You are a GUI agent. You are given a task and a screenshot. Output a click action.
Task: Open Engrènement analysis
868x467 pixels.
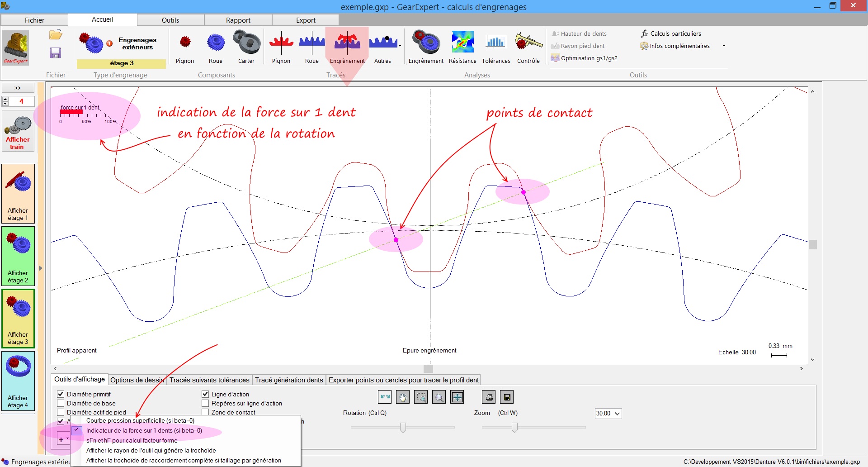[x=426, y=48]
